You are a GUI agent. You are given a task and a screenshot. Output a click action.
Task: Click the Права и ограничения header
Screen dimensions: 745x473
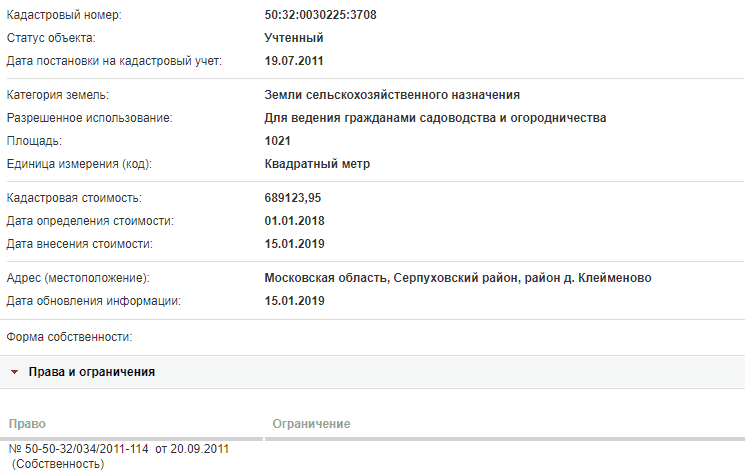[x=92, y=372]
